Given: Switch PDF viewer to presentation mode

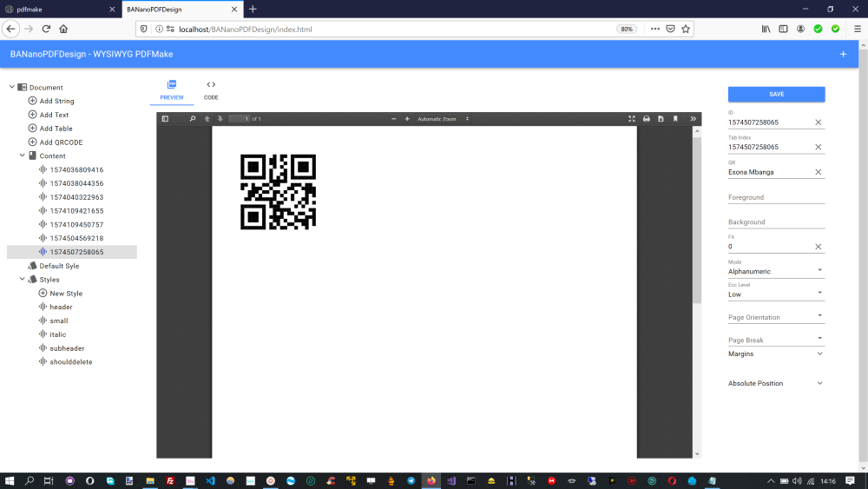Looking at the screenshot, I should coord(632,118).
